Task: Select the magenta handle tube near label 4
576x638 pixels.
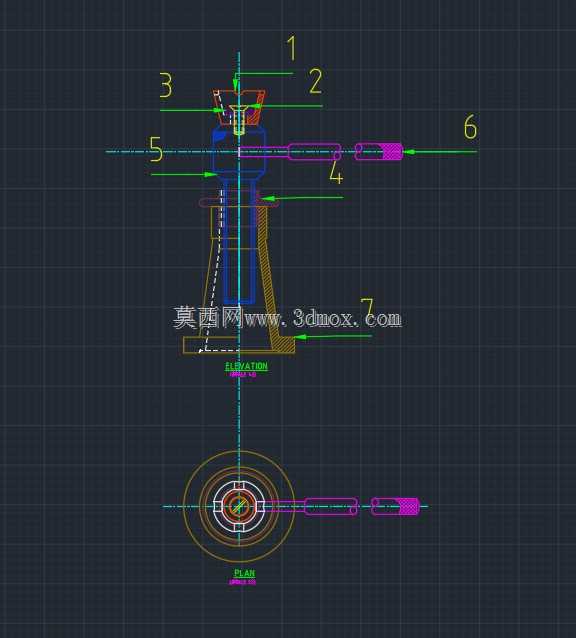Action: pos(315,152)
